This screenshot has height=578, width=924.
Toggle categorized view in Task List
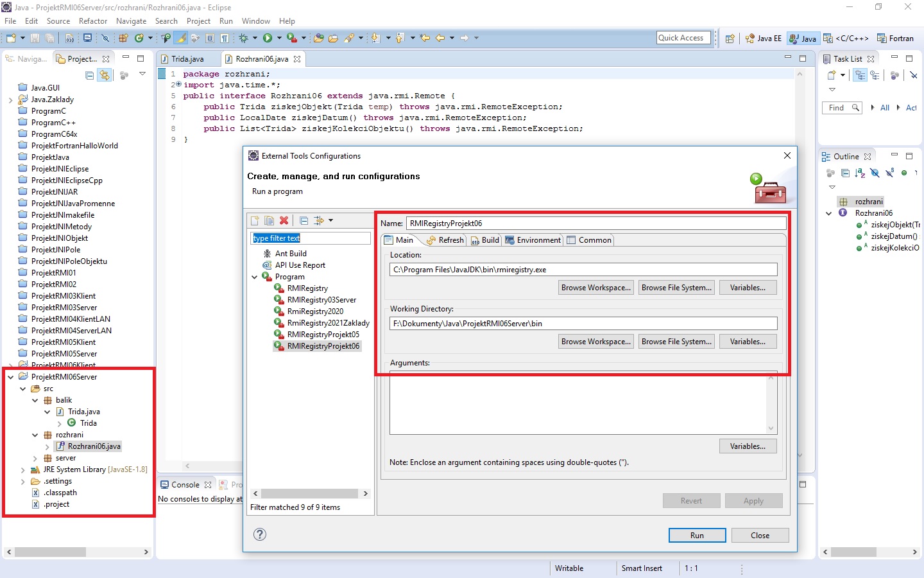point(860,75)
